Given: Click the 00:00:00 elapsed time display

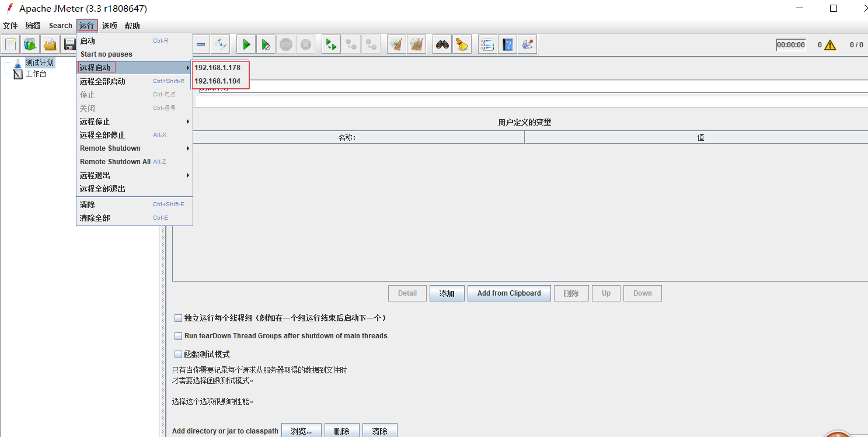Looking at the screenshot, I should pos(791,45).
